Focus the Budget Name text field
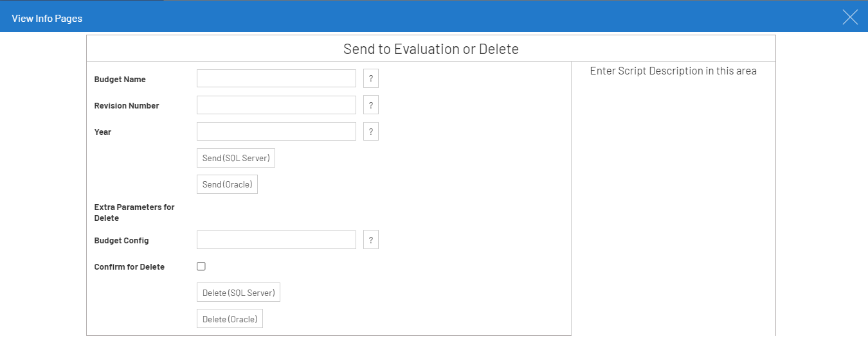This screenshot has width=868, height=339. tap(276, 79)
